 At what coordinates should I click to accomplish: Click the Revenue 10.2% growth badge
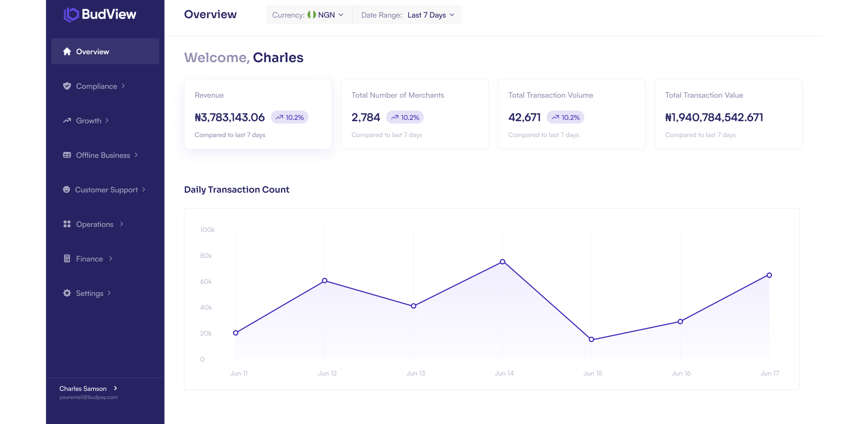click(x=289, y=117)
